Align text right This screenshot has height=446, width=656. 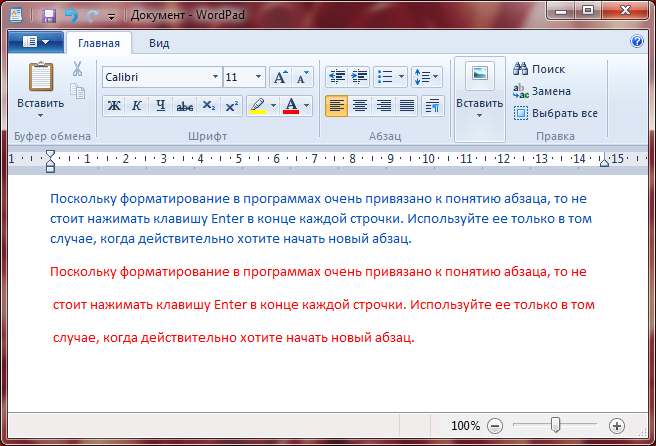click(383, 106)
